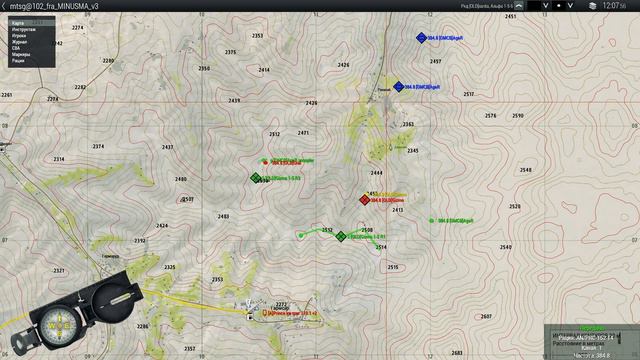The width and height of the screenshot is (640, 360).
Task: Click the 12:07 mission clock
Action: pos(614,6)
